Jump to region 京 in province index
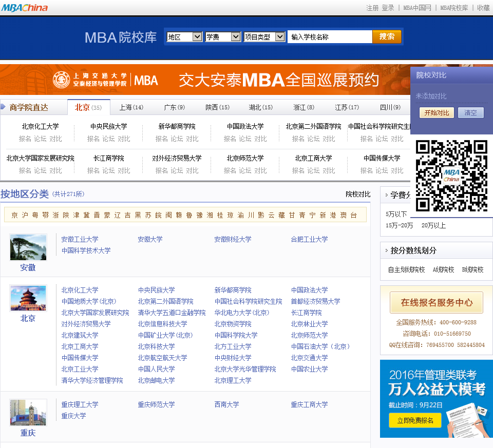The image size is (493, 448). tap(14, 215)
